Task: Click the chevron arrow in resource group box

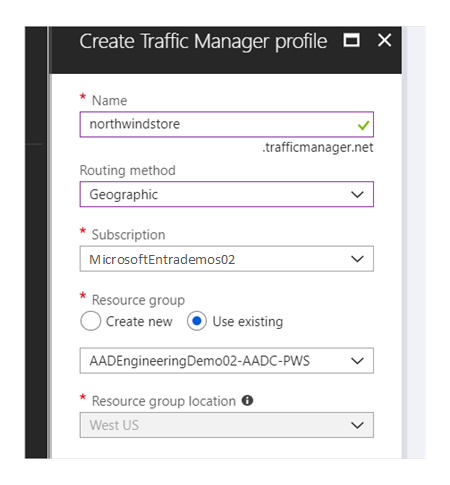Action: [357, 361]
